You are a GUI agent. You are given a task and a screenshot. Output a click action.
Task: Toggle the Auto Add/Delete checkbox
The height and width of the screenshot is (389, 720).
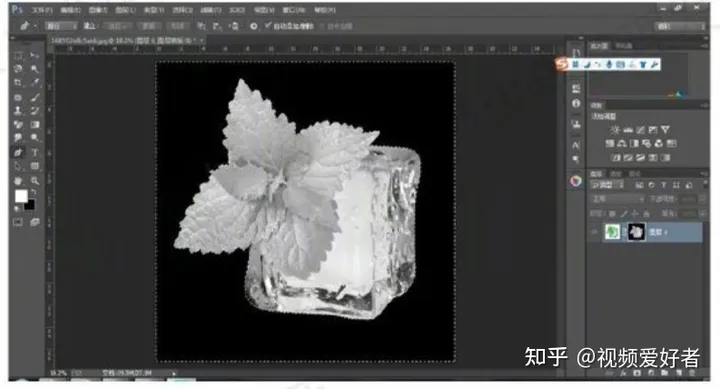(x=268, y=26)
